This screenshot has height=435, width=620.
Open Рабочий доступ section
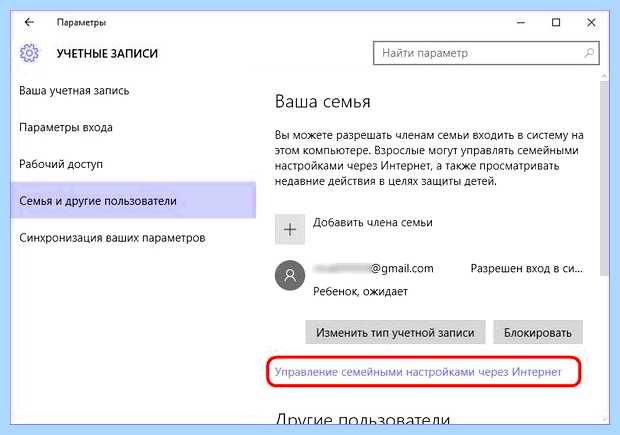tap(61, 164)
